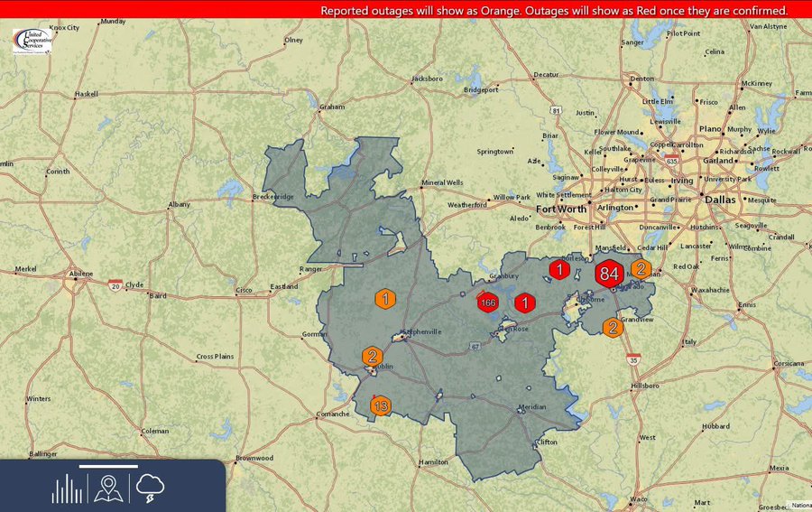The image size is (812, 512).
Task: Click the United Cooperative Services logo
Action: pos(32,41)
